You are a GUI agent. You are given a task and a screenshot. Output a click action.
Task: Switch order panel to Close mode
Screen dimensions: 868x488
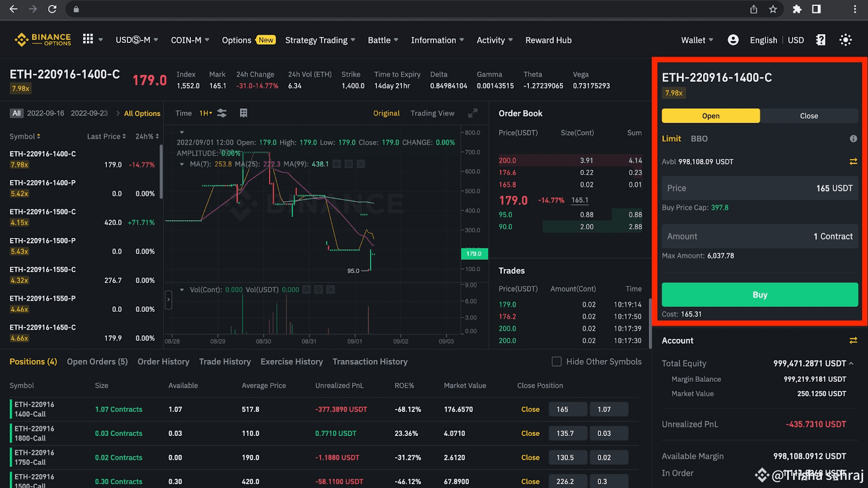click(808, 116)
